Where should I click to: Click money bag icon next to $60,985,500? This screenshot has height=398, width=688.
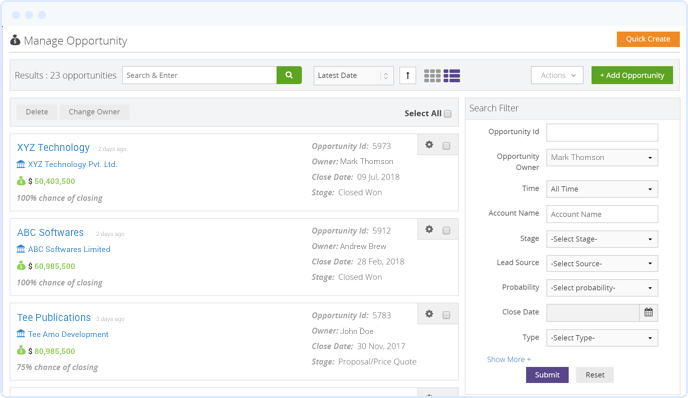click(21, 265)
